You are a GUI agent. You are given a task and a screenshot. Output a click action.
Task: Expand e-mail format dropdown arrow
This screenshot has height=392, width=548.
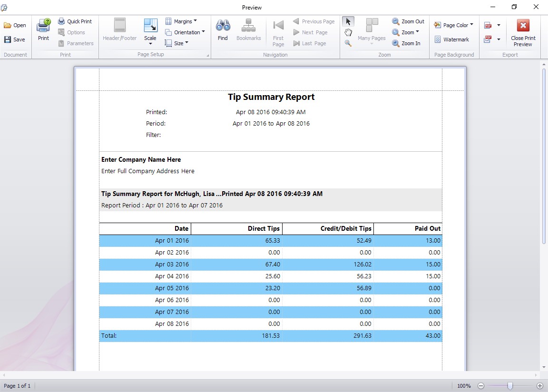(499, 39)
